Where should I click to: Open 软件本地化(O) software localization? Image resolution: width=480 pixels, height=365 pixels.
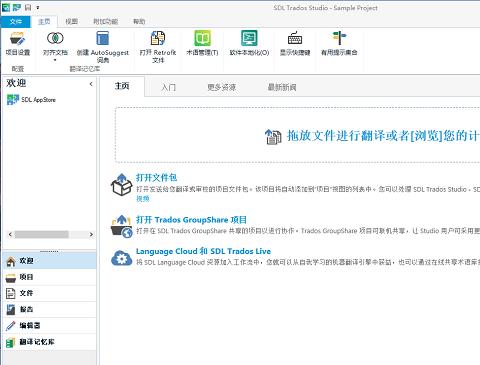249,43
